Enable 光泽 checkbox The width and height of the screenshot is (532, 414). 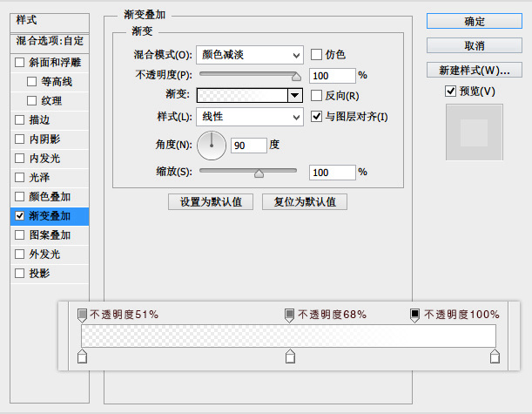coord(20,177)
